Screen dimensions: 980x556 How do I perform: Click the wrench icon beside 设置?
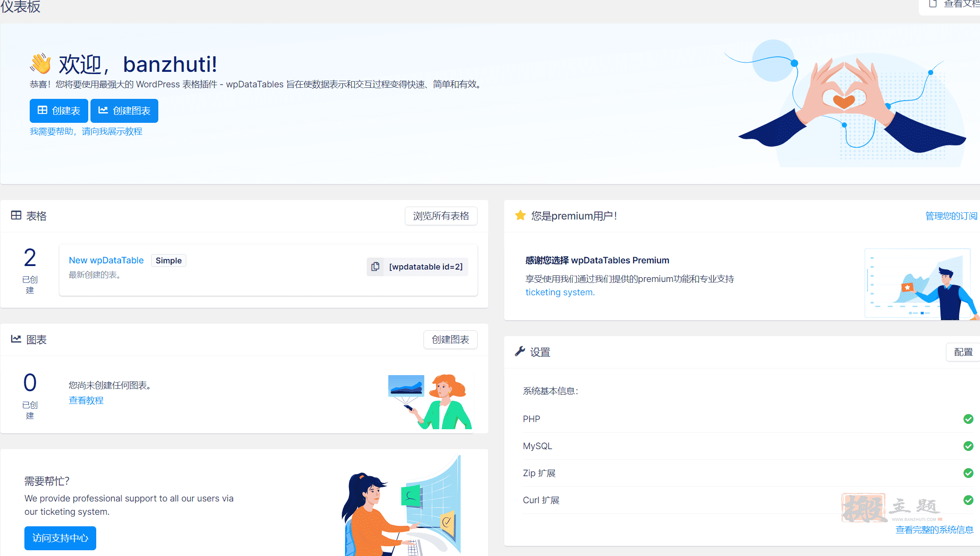(x=520, y=352)
